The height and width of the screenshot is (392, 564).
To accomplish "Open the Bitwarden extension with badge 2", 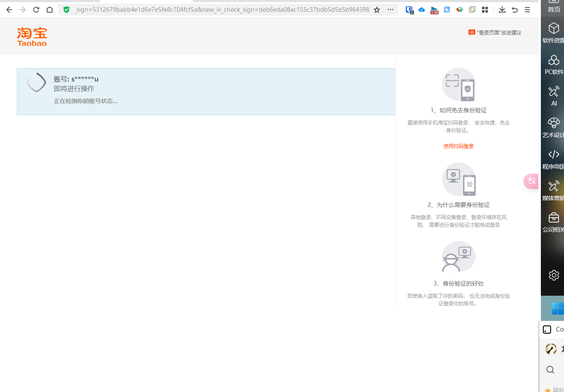I will (x=409, y=10).
